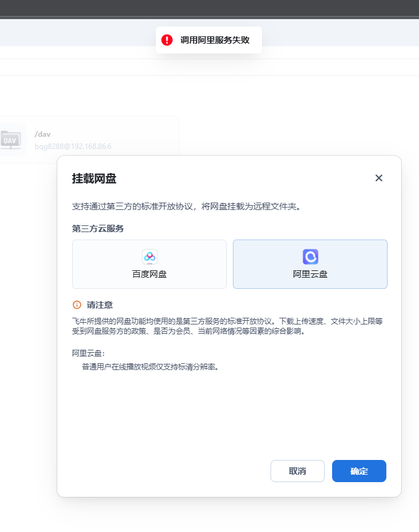Image resolution: width=419 pixels, height=532 pixels.
Task: Click the 阿里云盘 logo icon
Action: 311,257
